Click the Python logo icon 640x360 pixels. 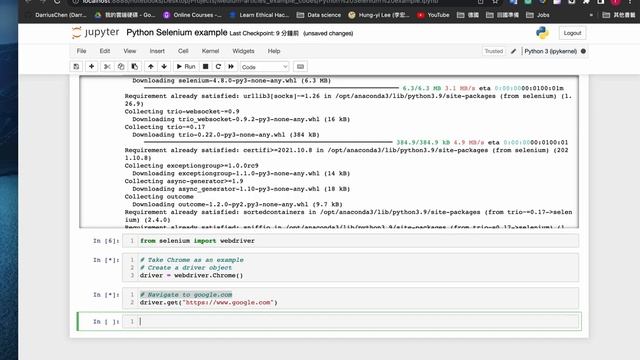(x=542, y=33)
